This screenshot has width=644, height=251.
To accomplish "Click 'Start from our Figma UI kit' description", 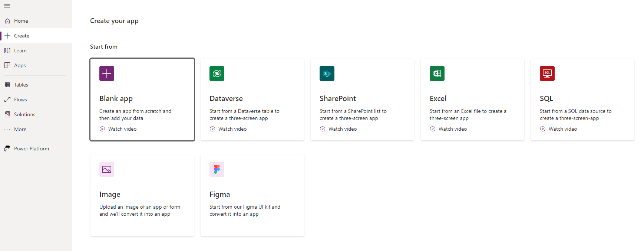I will [x=245, y=211].
